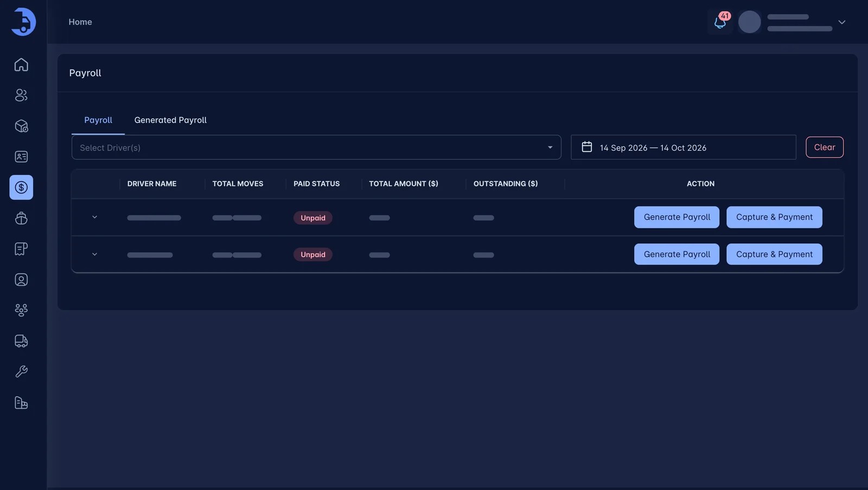Select the dollar payroll icon in the sidebar
This screenshot has height=490, width=868.
(21, 188)
